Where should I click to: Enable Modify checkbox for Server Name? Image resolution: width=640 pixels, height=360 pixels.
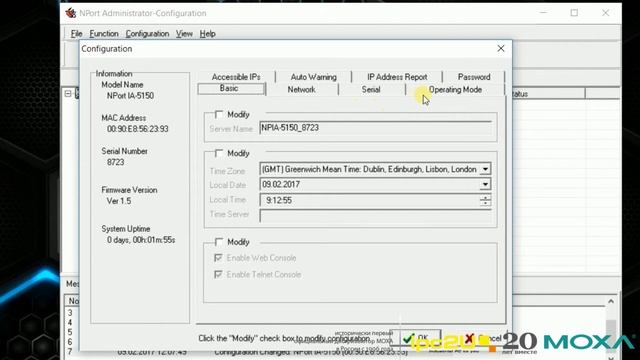[219, 114]
